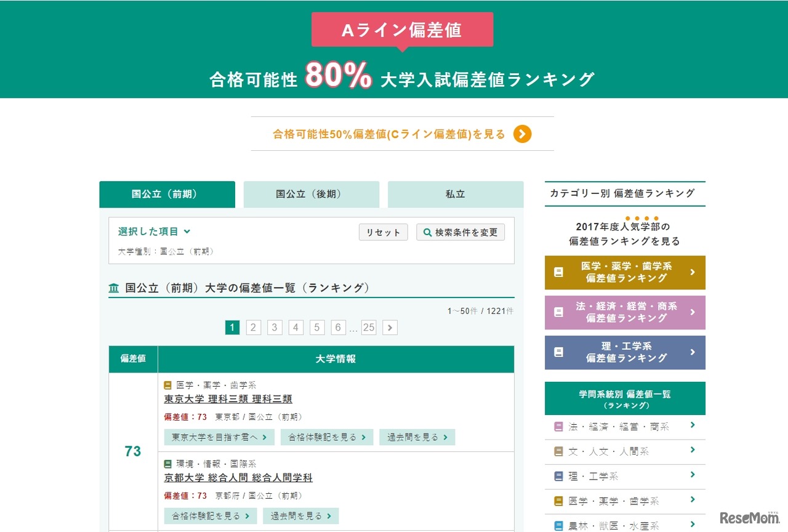This screenshot has height=532, width=788.
Task: Go to page 6 of results
Action: (x=338, y=328)
